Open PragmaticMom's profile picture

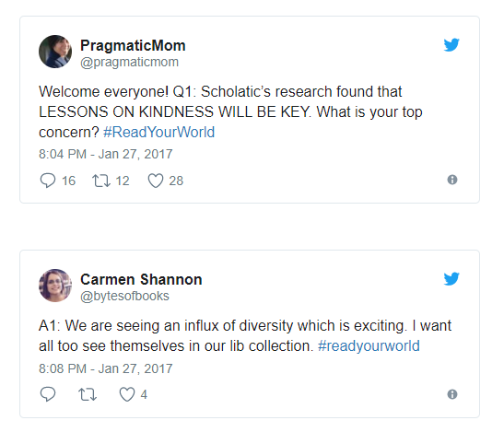click(x=55, y=52)
